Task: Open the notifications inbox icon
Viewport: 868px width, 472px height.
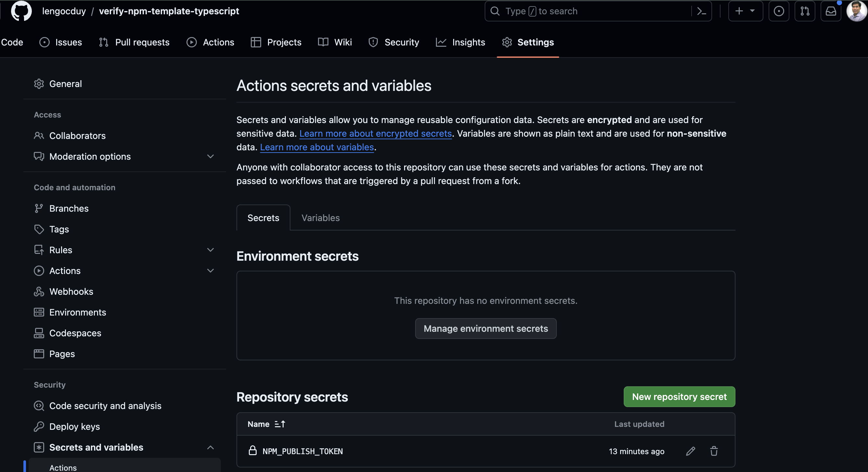Action: (831, 11)
